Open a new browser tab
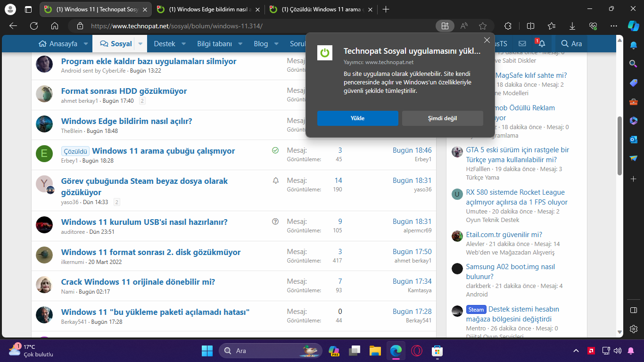Image resolution: width=644 pixels, height=362 pixels. point(386,9)
